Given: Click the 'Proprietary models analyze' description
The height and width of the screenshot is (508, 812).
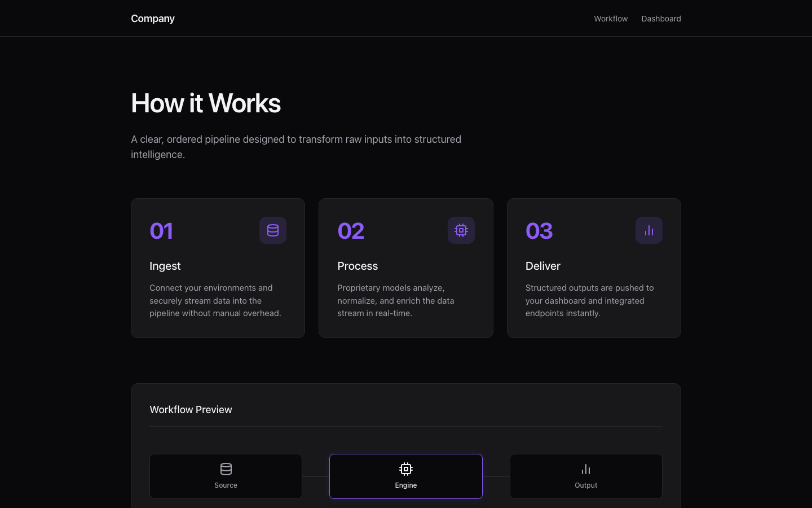Looking at the screenshot, I should click(396, 300).
